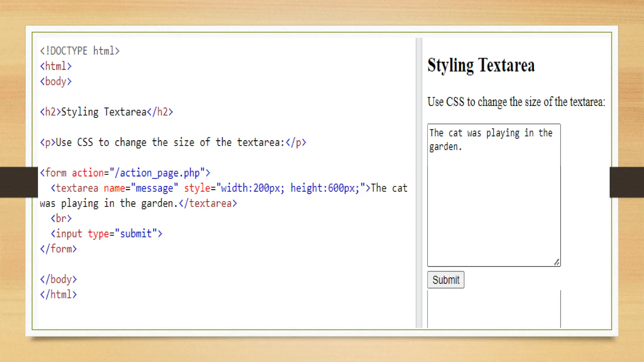Click the DOCTYPE html line in code
Screen dimensions: 644x362
80,51
